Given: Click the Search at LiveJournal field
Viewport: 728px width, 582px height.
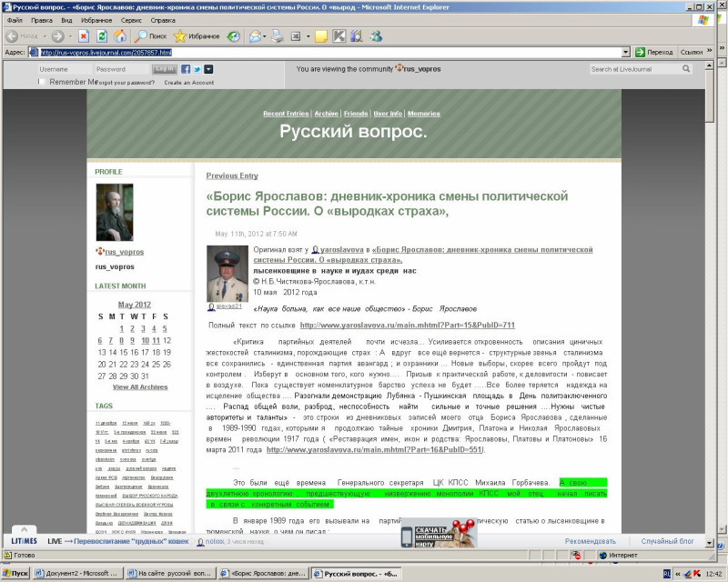Looking at the screenshot, I should [635, 69].
